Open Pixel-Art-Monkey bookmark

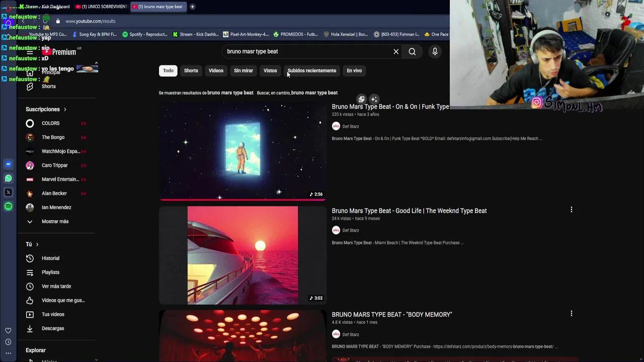click(x=246, y=34)
